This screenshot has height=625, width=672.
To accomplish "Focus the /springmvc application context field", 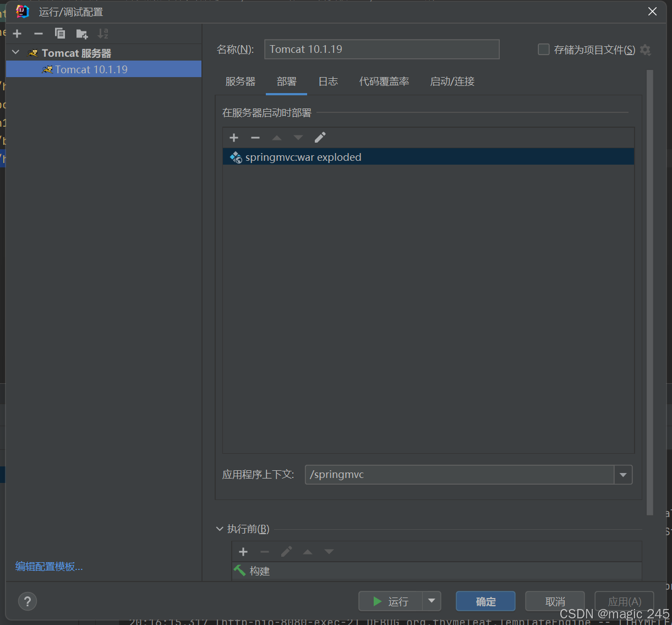I will click(460, 475).
